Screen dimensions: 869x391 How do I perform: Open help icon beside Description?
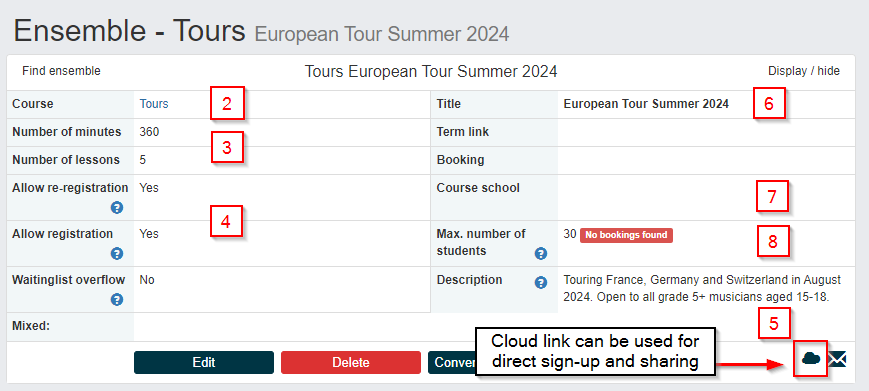[x=541, y=282]
